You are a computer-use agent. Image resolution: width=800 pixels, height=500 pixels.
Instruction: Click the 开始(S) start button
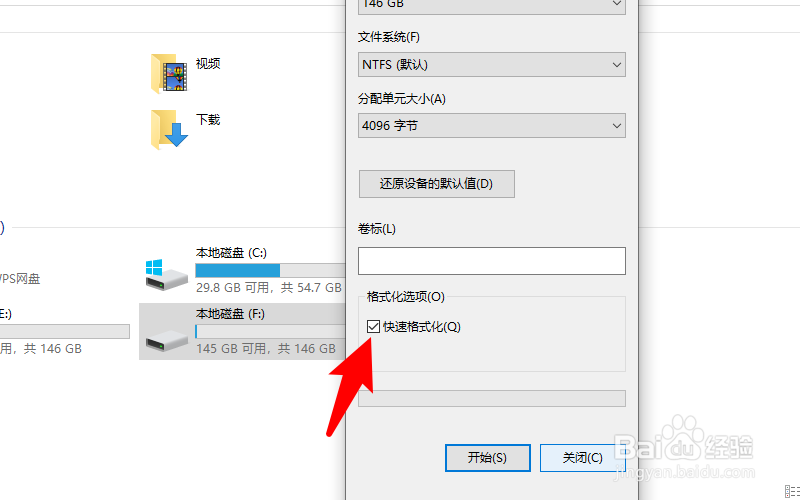pos(488,458)
